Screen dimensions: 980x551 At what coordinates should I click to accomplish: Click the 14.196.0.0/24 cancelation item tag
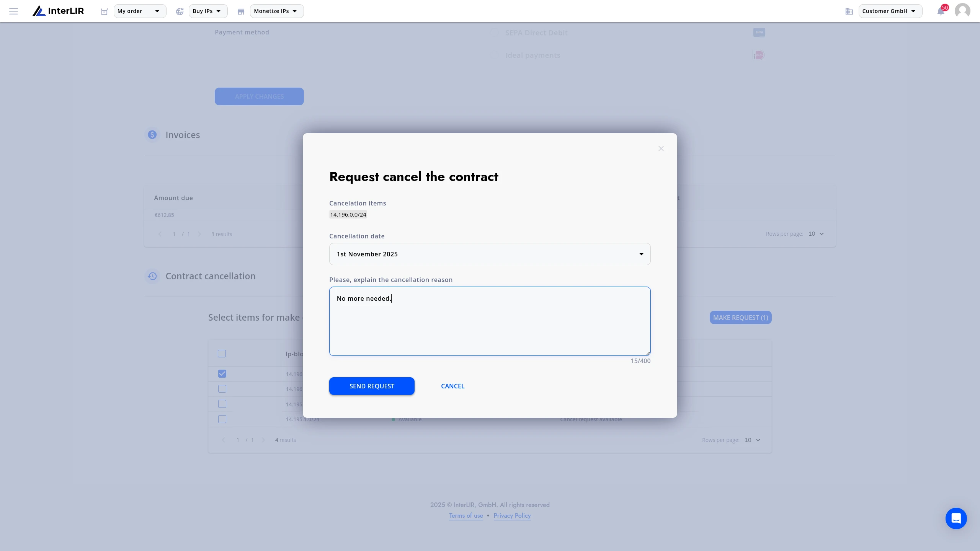[x=348, y=215]
